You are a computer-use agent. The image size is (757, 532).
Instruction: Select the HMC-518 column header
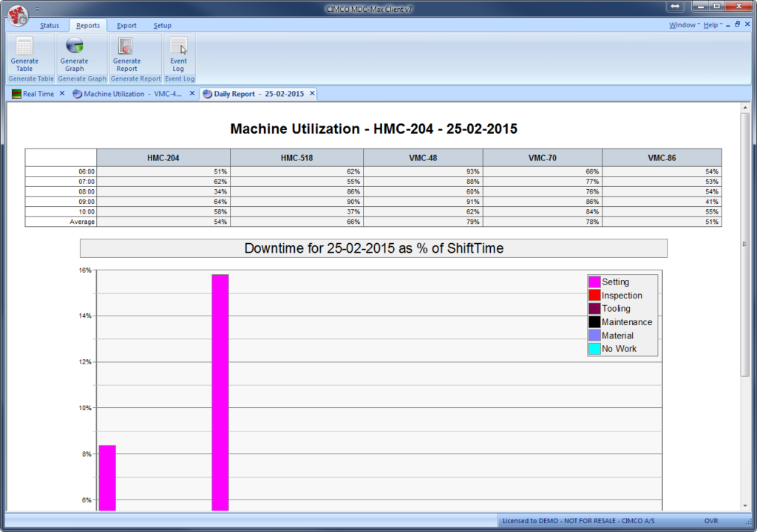[297, 158]
